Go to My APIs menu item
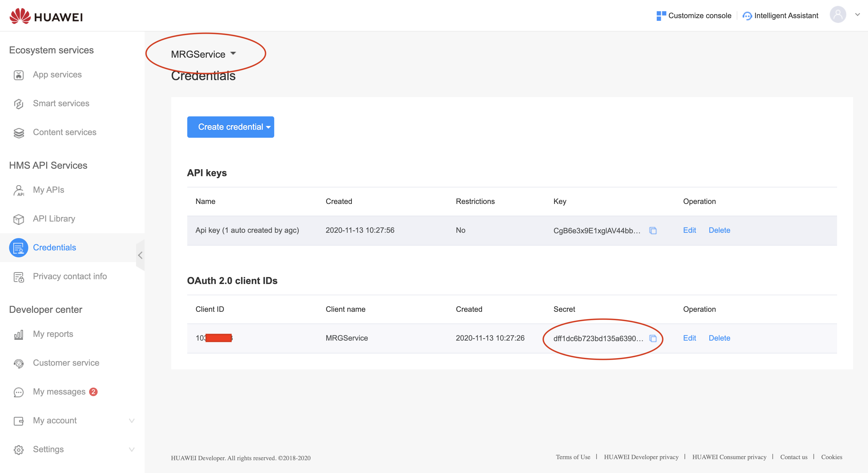This screenshot has height=473, width=868. click(x=49, y=190)
